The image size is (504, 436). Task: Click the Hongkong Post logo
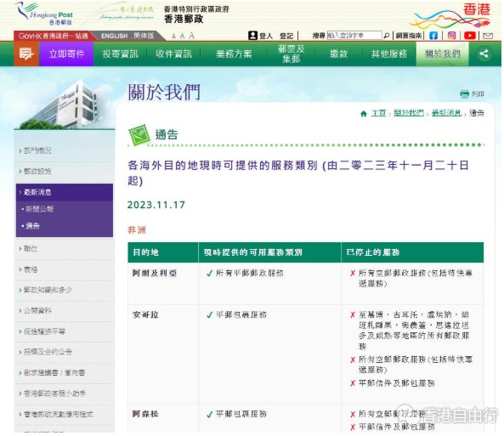[43, 14]
